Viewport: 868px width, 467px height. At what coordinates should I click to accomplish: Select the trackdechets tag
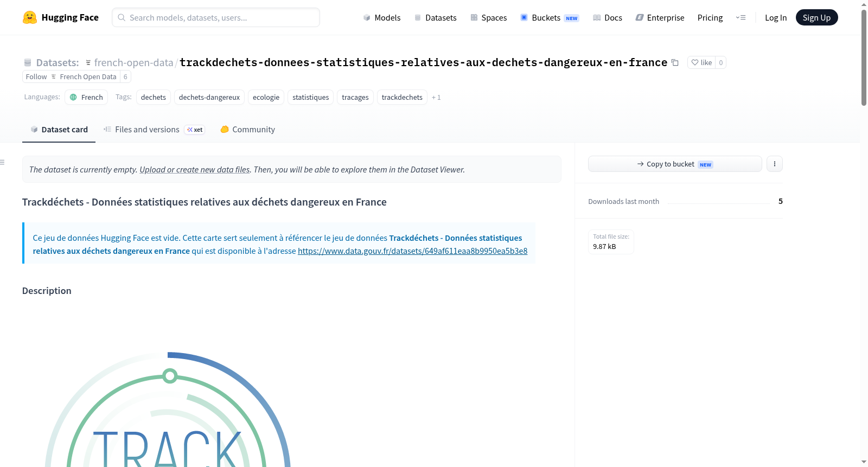402,97
